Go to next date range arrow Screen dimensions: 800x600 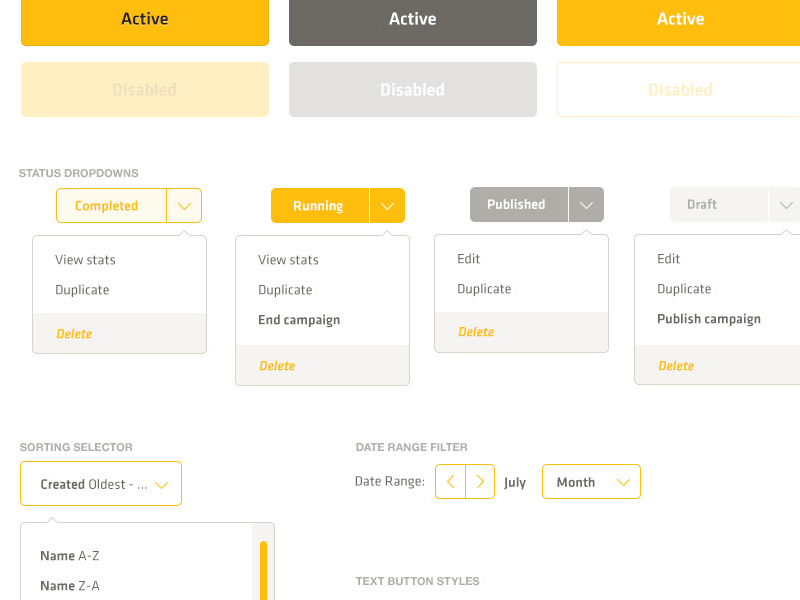(480, 481)
